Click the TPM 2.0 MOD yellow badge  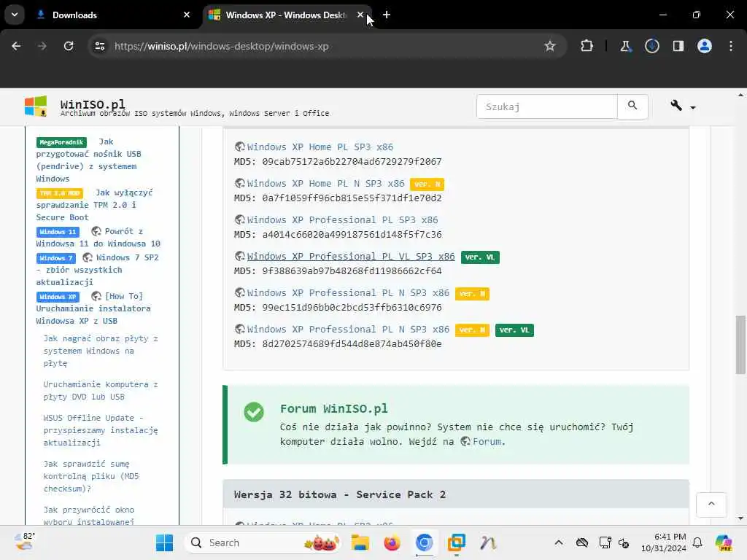(x=60, y=192)
